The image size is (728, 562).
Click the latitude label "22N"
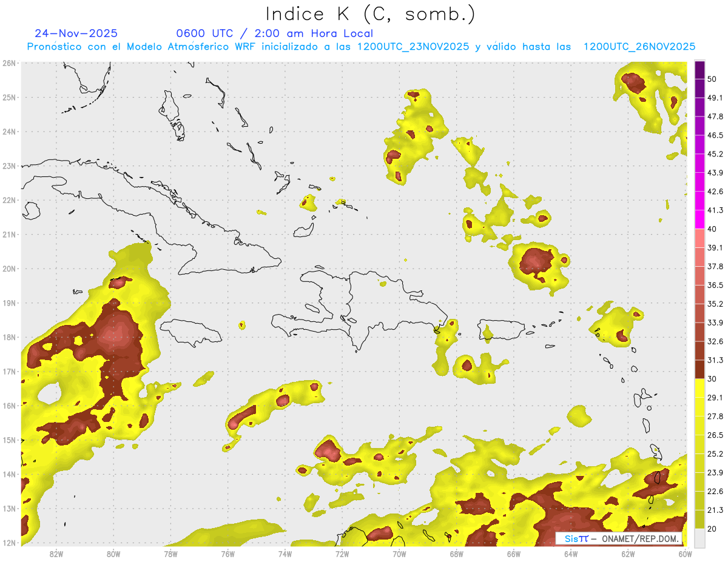click(x=9, y=200)
